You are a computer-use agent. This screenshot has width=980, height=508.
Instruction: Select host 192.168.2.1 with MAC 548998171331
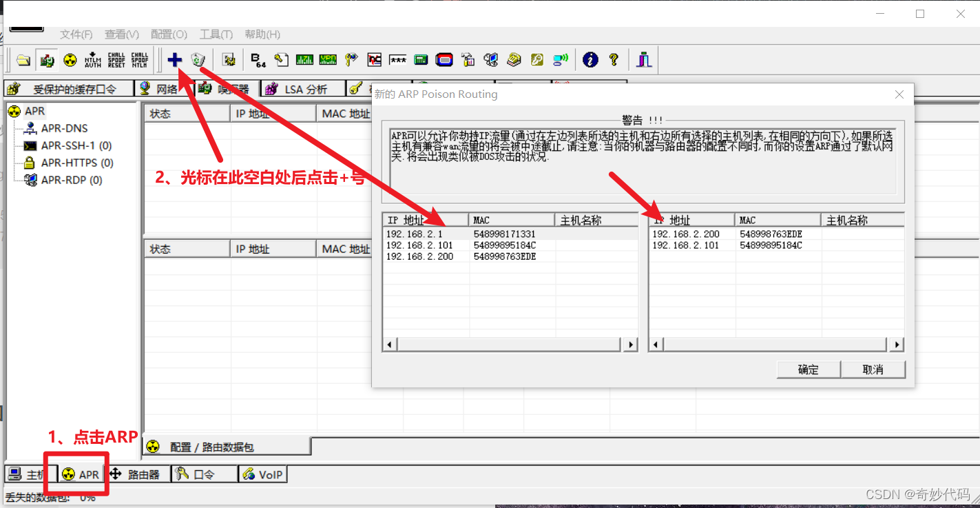pos(510,234)
